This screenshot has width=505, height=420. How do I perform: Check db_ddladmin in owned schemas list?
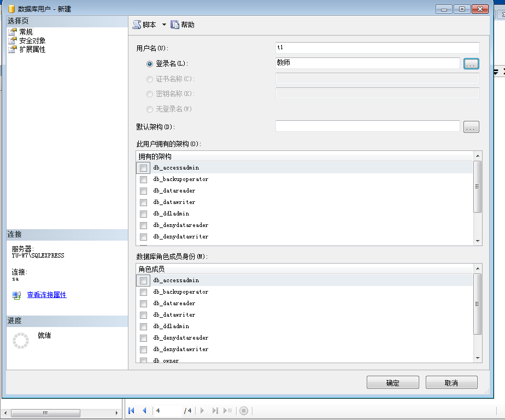click(x=143, y=214)
